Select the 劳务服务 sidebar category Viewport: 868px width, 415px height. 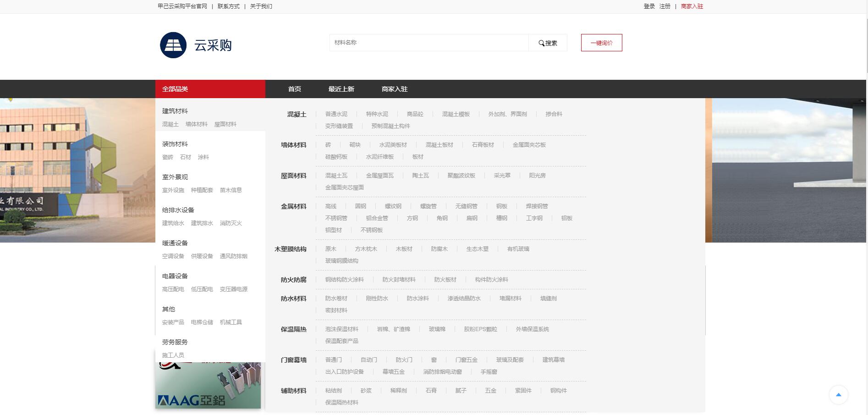175,342
